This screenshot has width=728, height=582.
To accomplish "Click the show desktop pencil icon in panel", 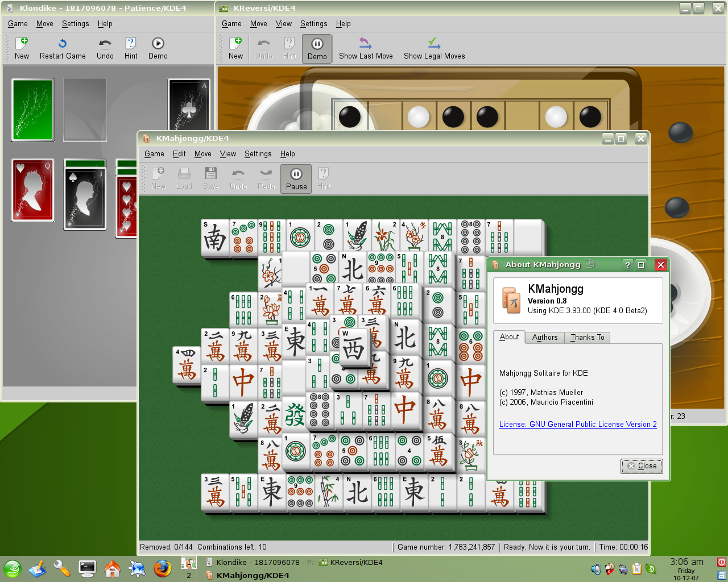I will pos(37,568).
